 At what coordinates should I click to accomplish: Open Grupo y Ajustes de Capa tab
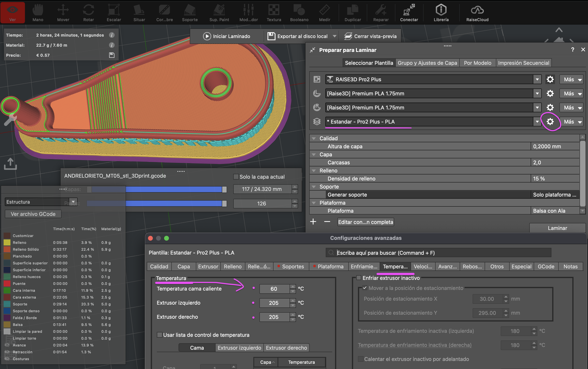tap(427, 63)
